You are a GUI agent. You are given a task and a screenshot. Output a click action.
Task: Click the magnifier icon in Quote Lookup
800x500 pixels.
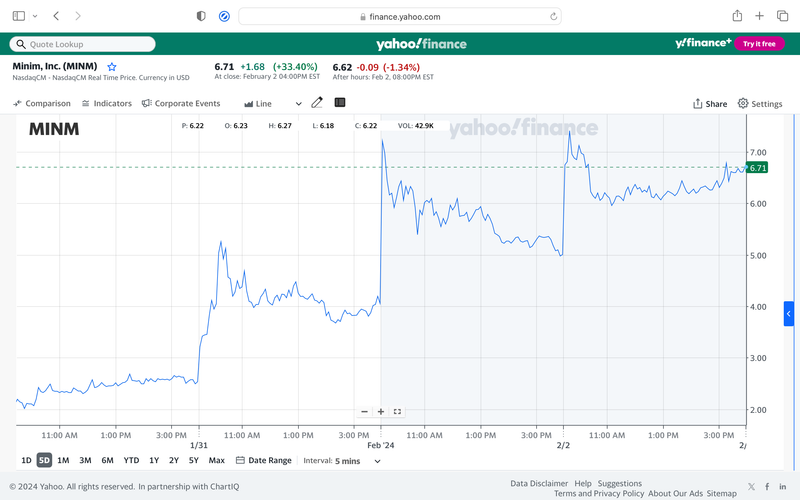(x=21, y=44)
